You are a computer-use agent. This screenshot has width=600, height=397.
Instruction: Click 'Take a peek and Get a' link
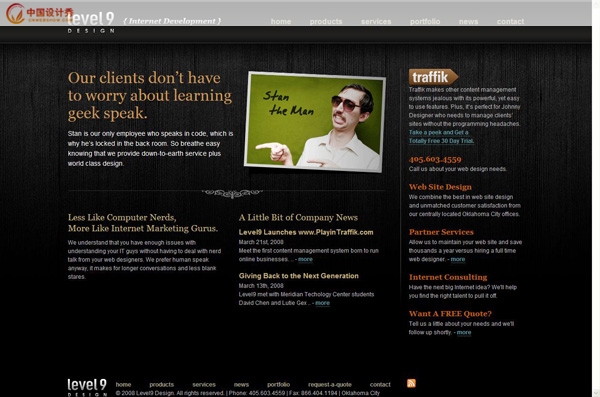439,132
